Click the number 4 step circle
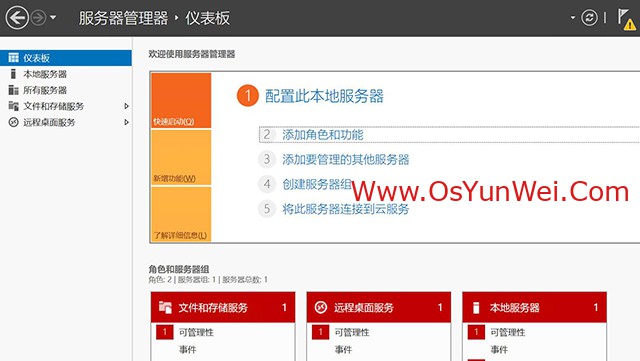The image size is (640, 361). 267,184
